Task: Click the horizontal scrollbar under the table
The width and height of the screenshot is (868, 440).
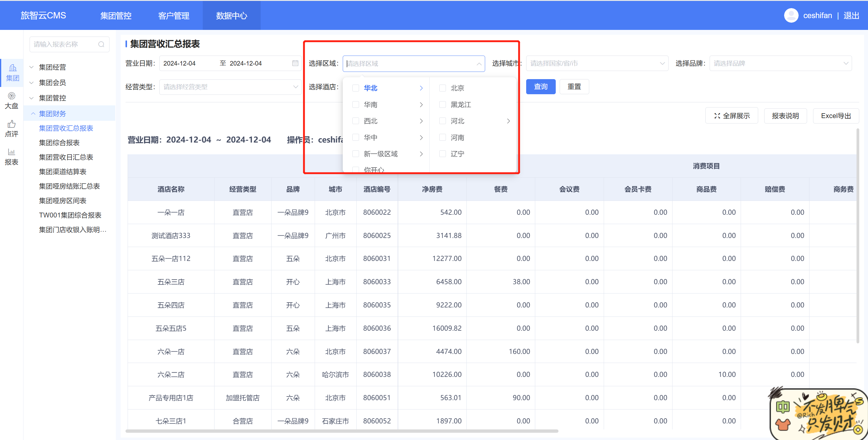Action: coord(342,431)
